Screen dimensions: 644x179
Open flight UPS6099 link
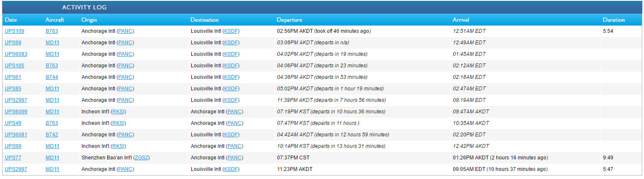click(15, 112)
